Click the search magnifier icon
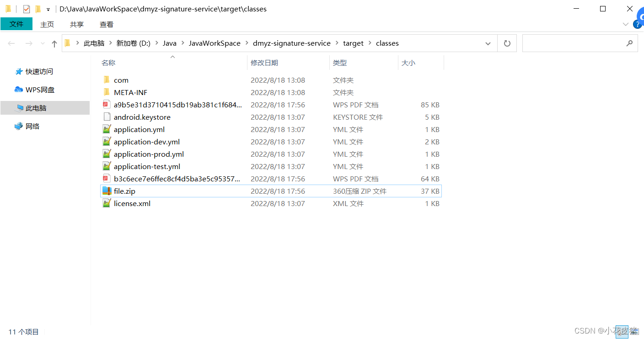 (x=629, y=43)
